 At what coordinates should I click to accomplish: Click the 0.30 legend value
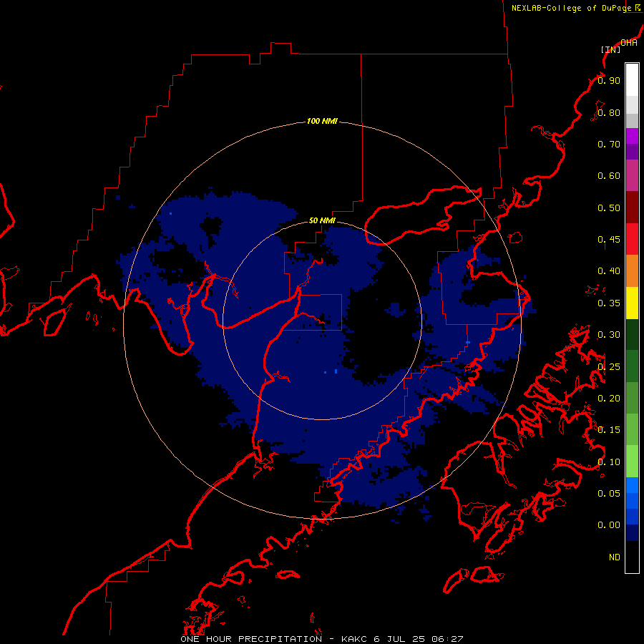click(x=609, y=335)
